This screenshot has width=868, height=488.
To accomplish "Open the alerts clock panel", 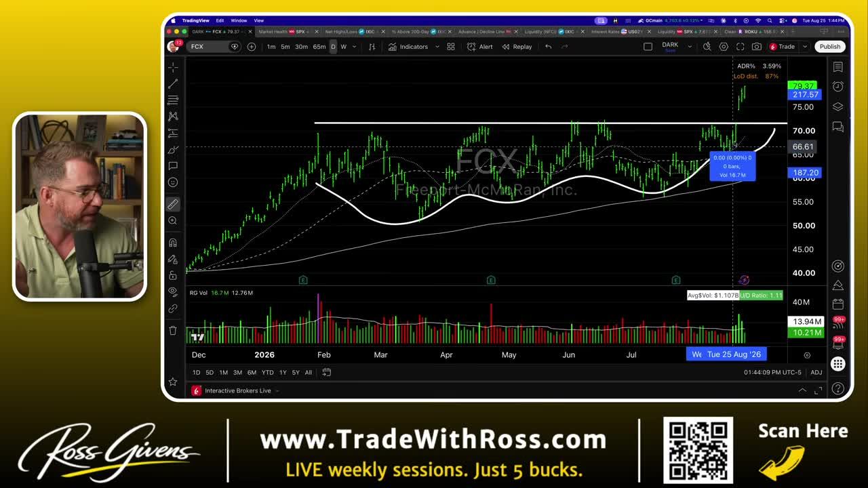I will [x=838, y=87].
